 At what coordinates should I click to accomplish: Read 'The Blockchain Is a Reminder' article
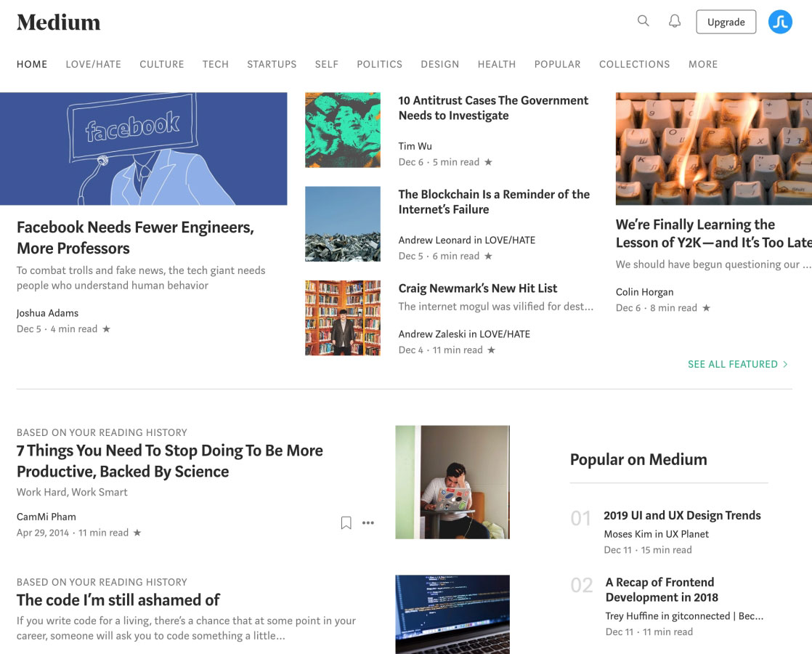[x=494, y=201]
